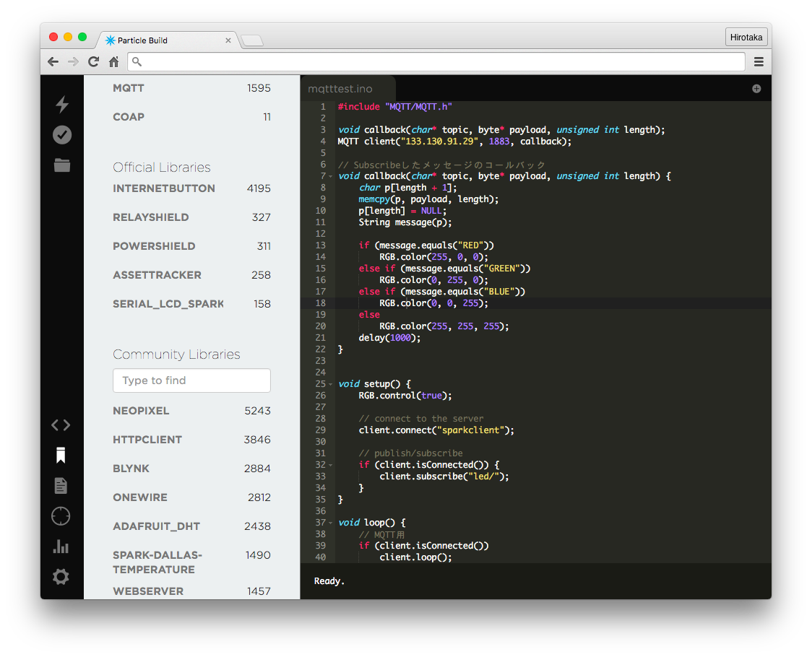Open the HTTPCLIENT community library

tap(191, 440)
